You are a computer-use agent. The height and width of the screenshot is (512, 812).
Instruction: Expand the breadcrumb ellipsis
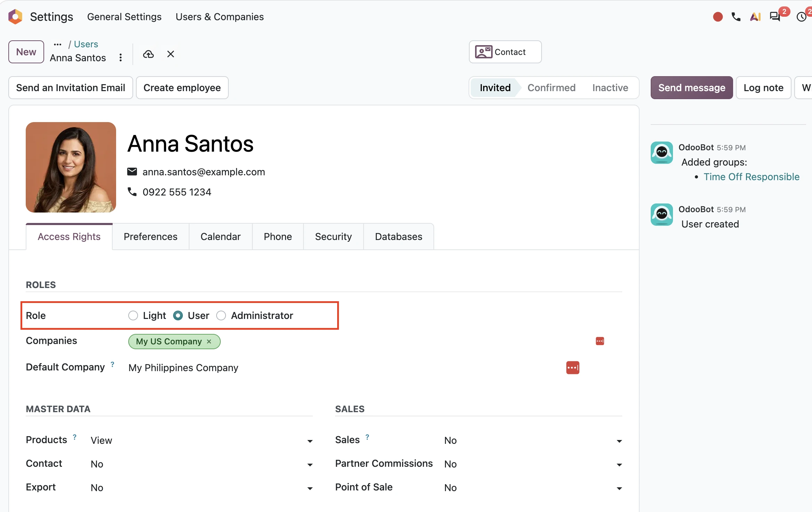coord(57,44)
